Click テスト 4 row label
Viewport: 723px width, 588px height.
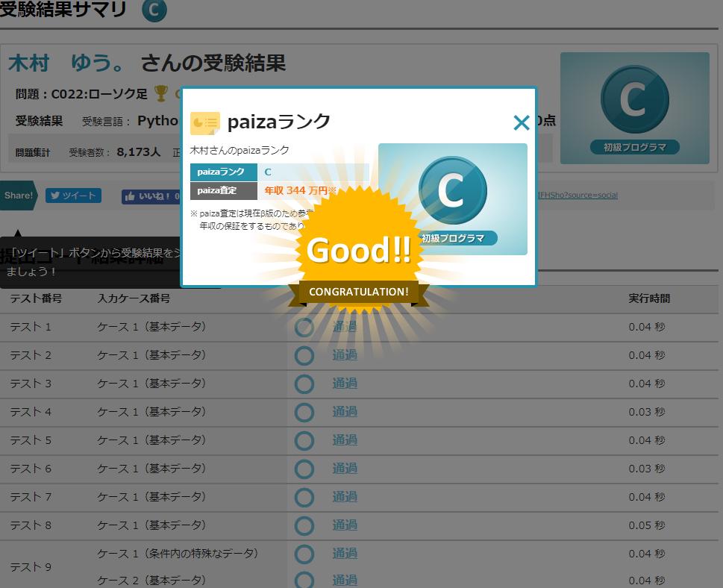click(31, 412)
